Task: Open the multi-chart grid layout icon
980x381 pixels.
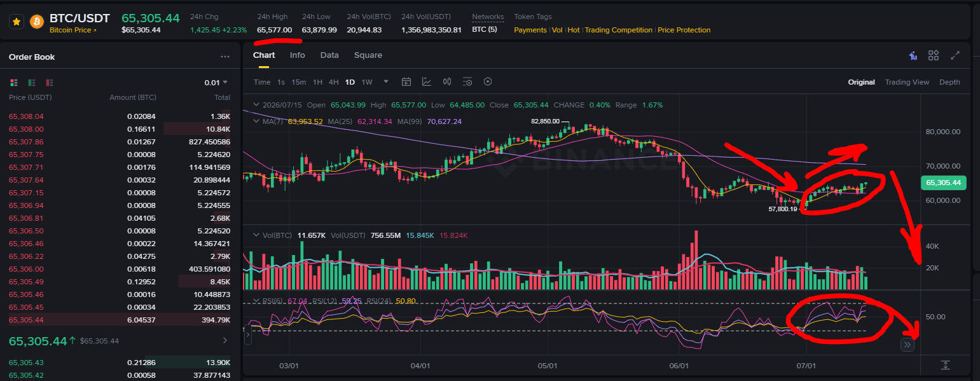Action: pos(934,55)
